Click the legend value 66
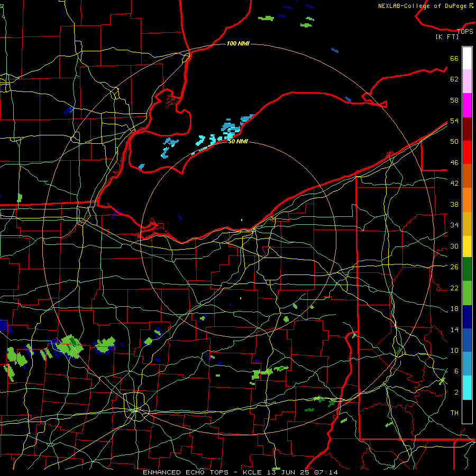 454,58
